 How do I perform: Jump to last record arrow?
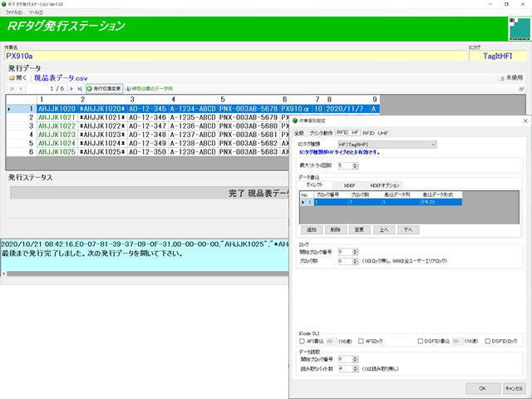tap(80, 89)
